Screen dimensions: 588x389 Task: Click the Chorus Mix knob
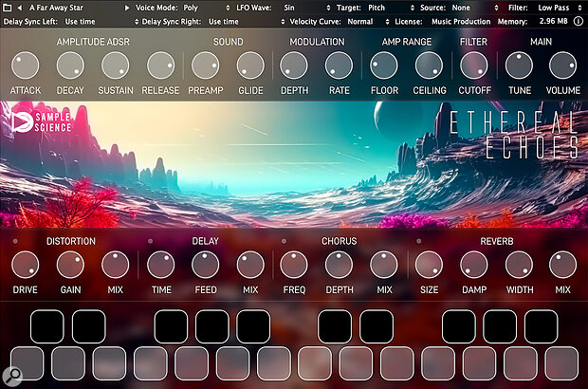point(384,265)
